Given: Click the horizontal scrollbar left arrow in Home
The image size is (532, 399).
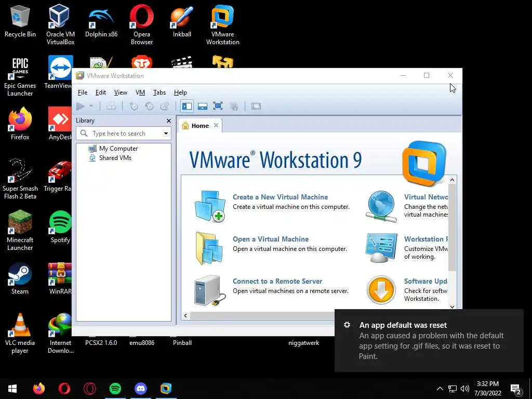Looking at the screenshot, I should pyautogui.click(x=185, y=315).
